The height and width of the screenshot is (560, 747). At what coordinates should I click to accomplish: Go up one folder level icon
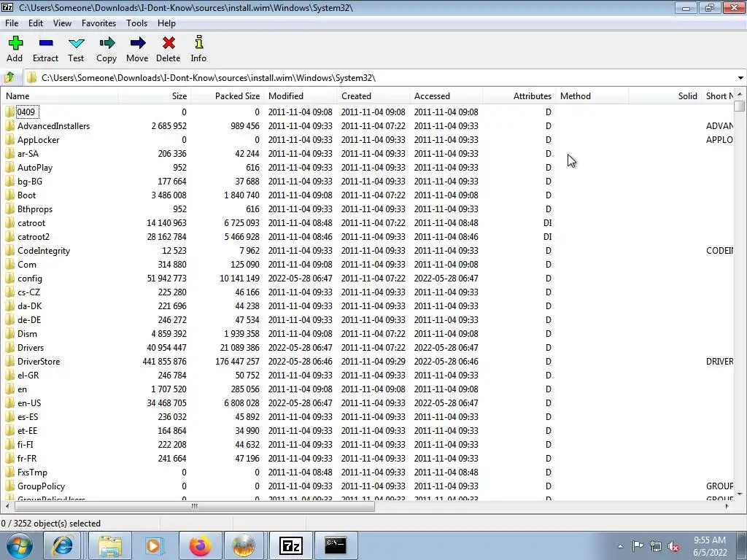point(9,77)
